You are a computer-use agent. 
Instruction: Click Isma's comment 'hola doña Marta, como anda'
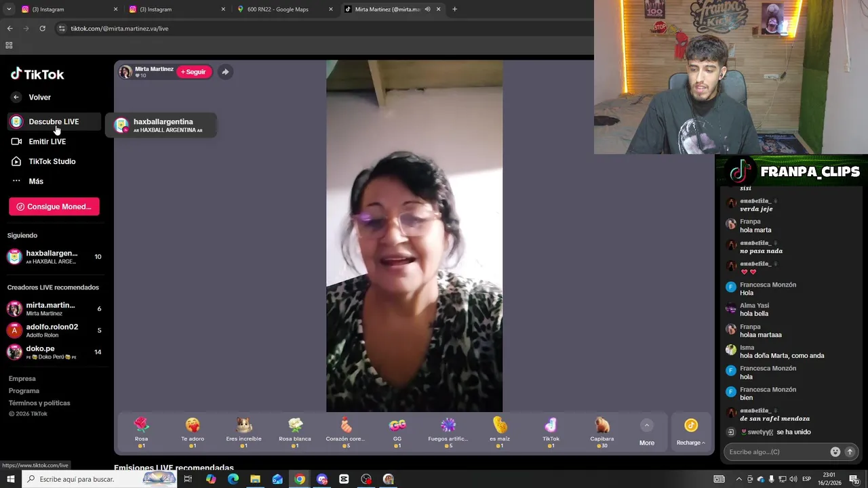click(782, 356)
